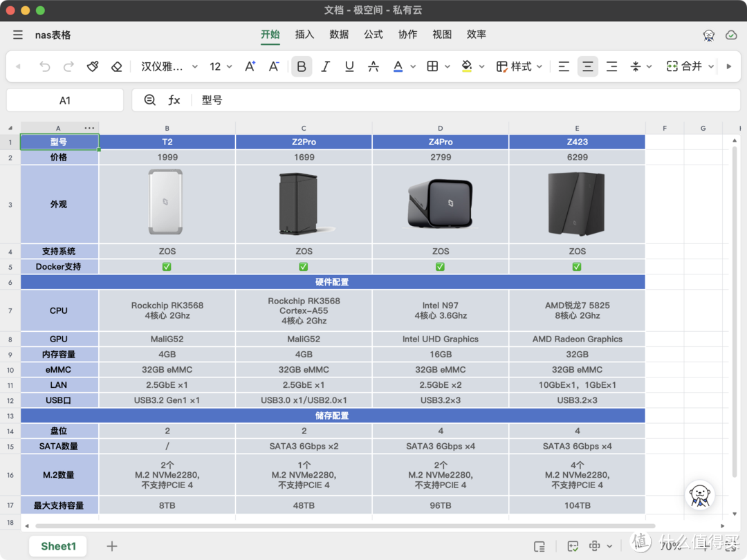Viewport: 747px width, 560px height.
Task: Select cell with price 6299
Action: 577,157
